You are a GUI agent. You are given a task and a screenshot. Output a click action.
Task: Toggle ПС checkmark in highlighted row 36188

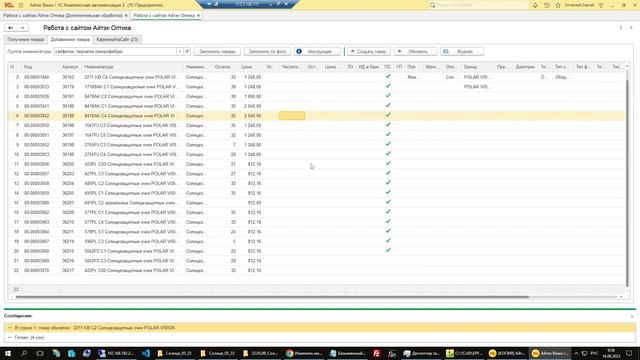click(388, 116)
